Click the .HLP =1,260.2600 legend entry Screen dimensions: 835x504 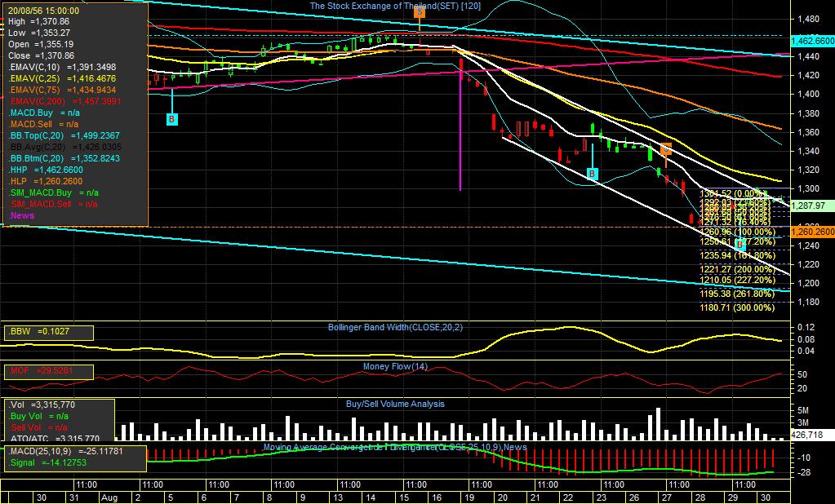click(x=45, y=181)
